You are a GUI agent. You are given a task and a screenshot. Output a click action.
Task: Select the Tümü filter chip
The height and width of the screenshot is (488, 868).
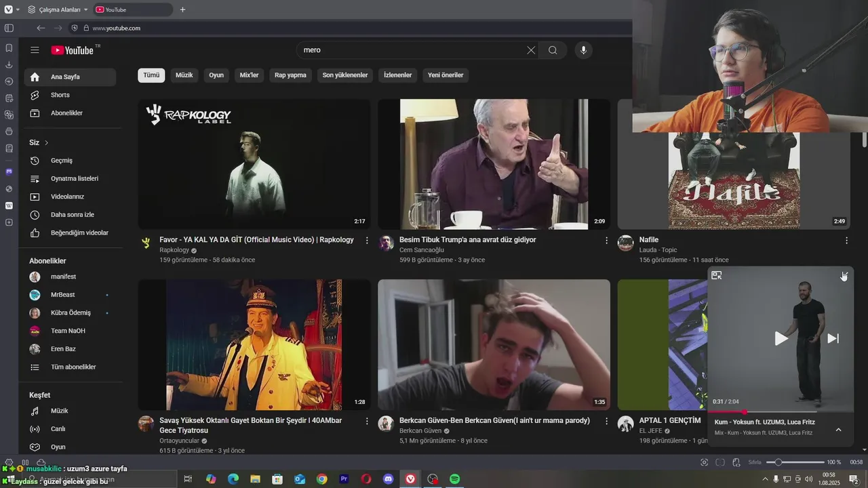[x=151, y=75]
